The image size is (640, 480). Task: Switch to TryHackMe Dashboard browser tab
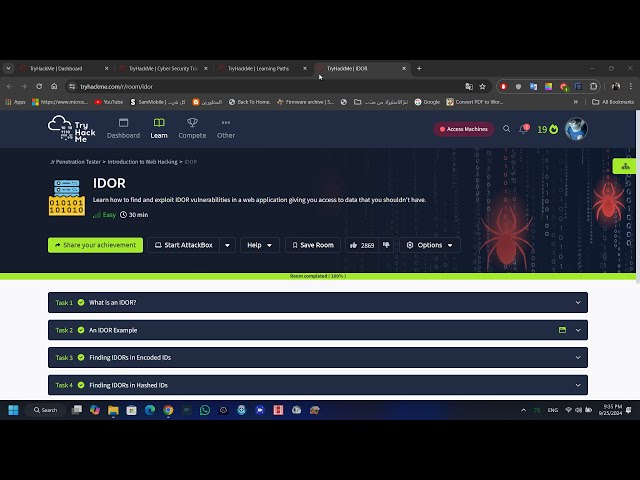click(64, 69)
